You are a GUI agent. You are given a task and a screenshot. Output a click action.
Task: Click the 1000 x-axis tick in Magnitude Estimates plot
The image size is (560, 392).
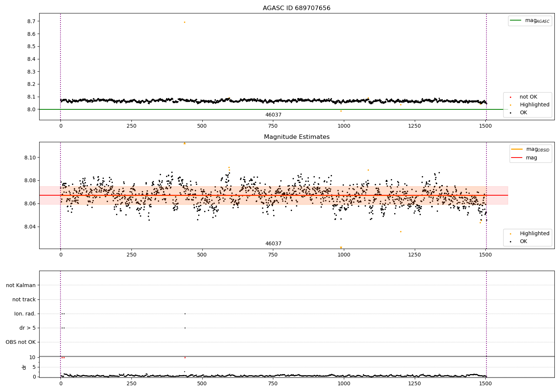click(x=344, y=255)
